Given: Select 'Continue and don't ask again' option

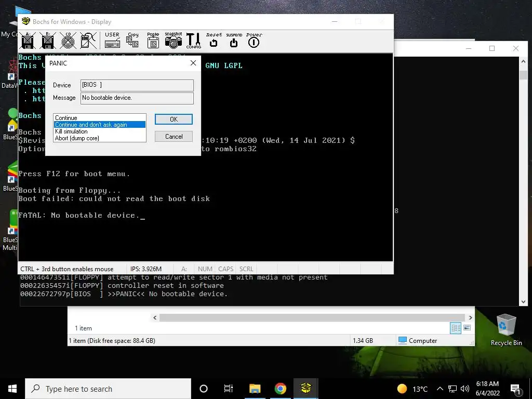Looking at the screenshot, I should click(100, 125).
